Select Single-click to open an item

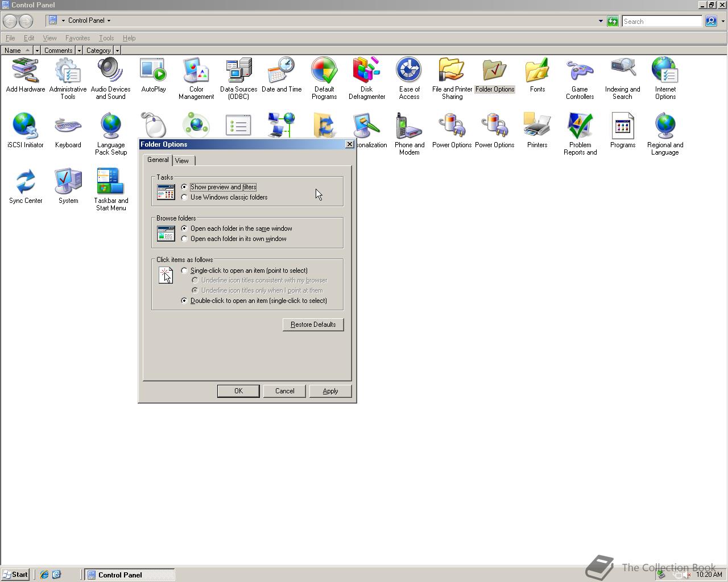(245, 271)
